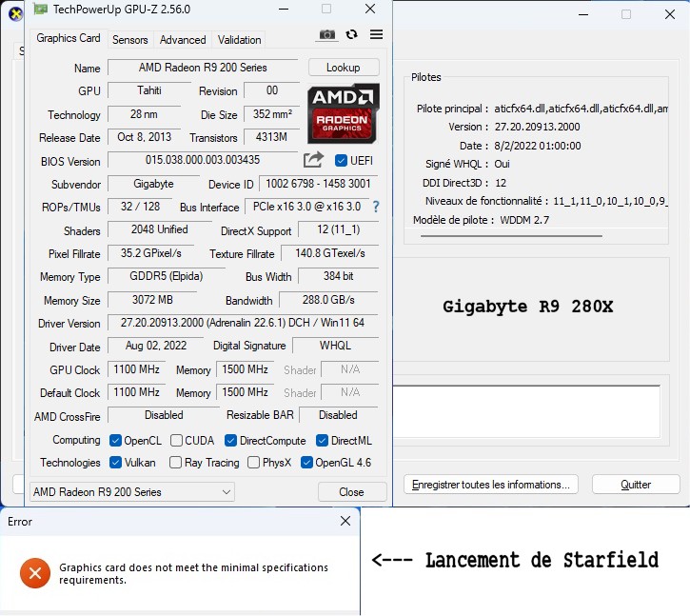690x616 pixels.
Task: Toggle the OpenGL 4.6 checkbox
Action: coord(306,462)
